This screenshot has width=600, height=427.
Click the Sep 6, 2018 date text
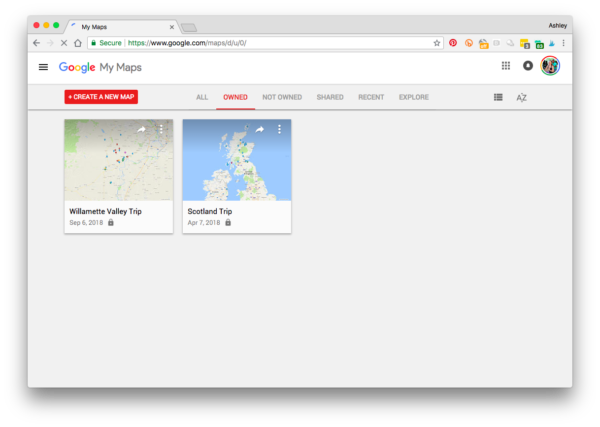pyautogui.click(x=86, y=222)
